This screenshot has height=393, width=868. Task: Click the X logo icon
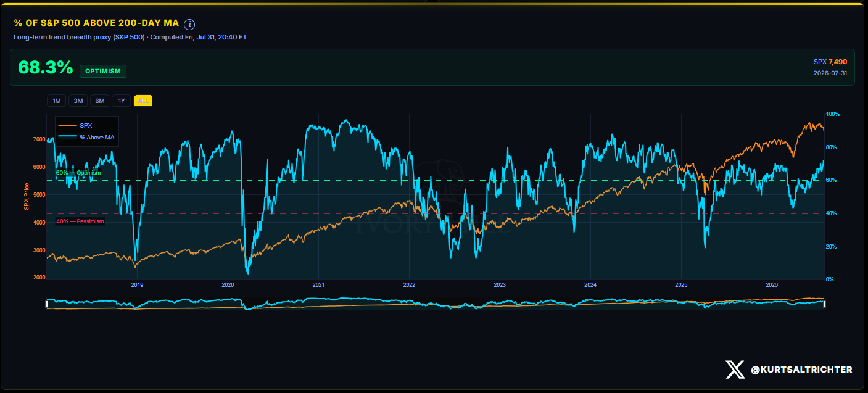[x=735, y=370]
